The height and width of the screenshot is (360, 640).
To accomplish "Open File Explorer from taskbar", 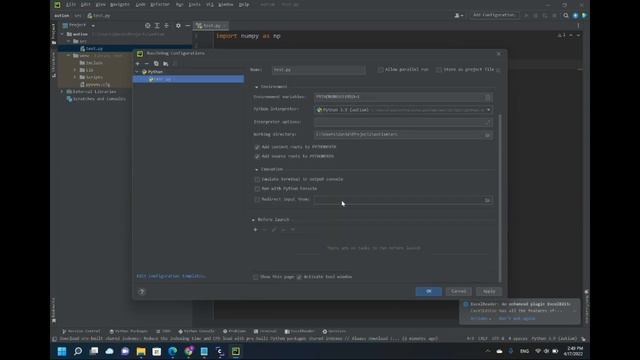I will pos(141,351).
